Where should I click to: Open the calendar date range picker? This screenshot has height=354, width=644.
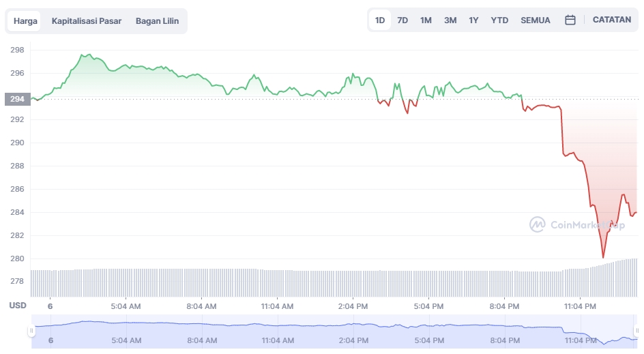tap(570, 20)
